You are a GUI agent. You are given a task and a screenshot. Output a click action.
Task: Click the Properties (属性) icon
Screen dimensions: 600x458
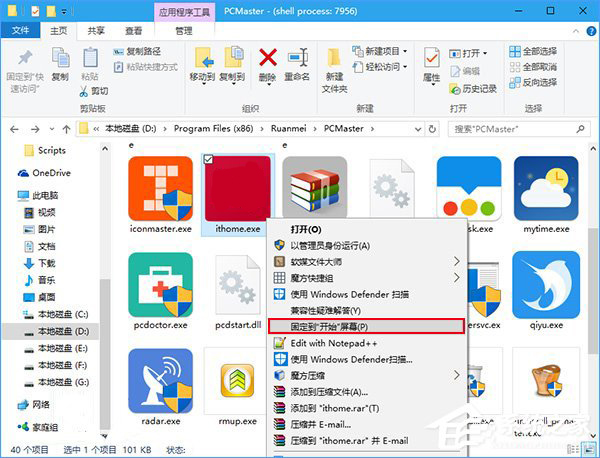point(432,59)
